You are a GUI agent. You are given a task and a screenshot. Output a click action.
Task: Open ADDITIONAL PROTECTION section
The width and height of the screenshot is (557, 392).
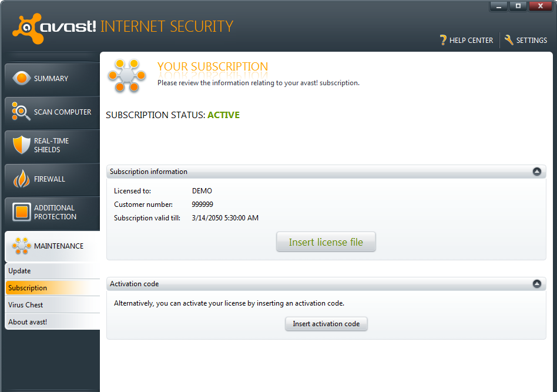click(52, 213)
